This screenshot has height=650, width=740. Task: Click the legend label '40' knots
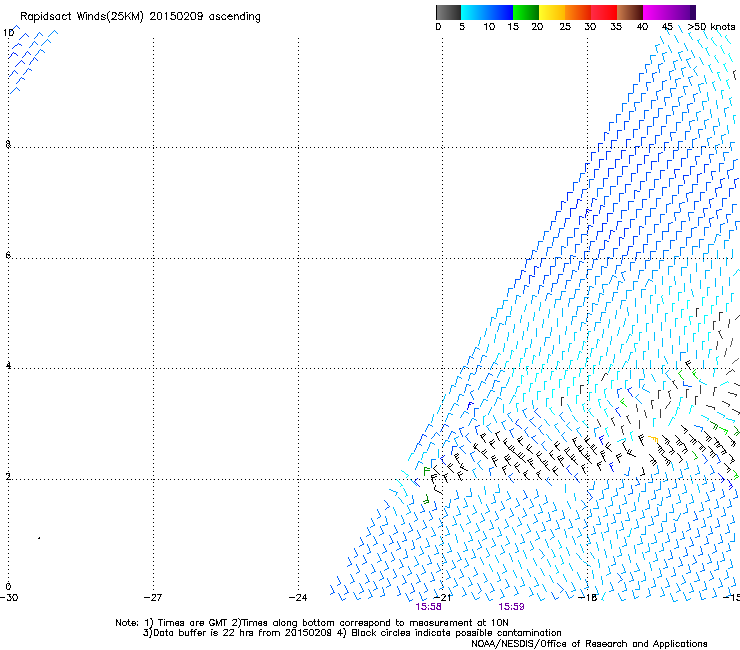[x=642, y=27]
